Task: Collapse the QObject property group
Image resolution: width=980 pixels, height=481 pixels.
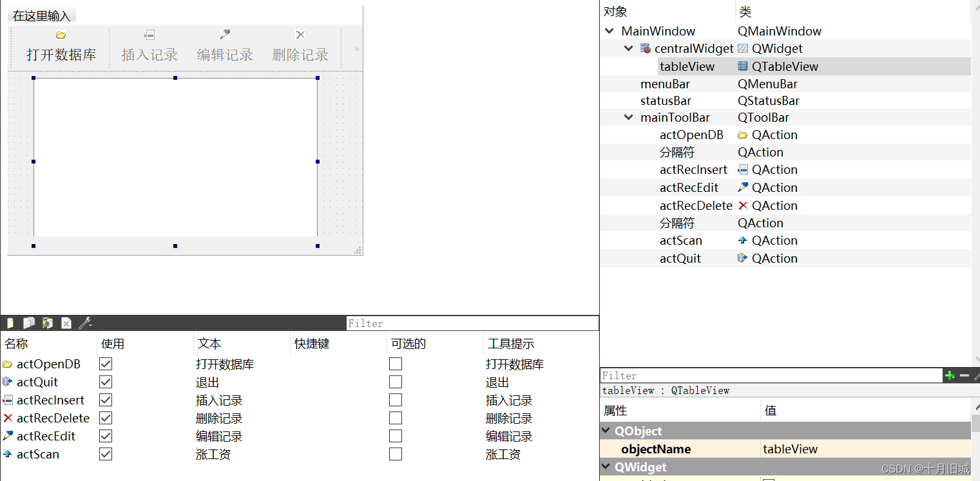Action: pyautogui.click(x=606, y=431)
